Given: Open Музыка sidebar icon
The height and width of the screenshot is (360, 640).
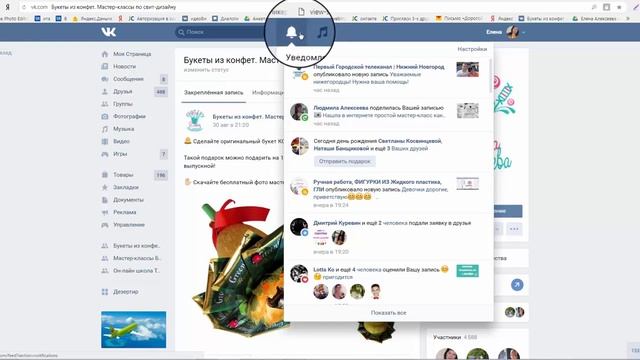Looking at the screenshot, I should (105, 129).
